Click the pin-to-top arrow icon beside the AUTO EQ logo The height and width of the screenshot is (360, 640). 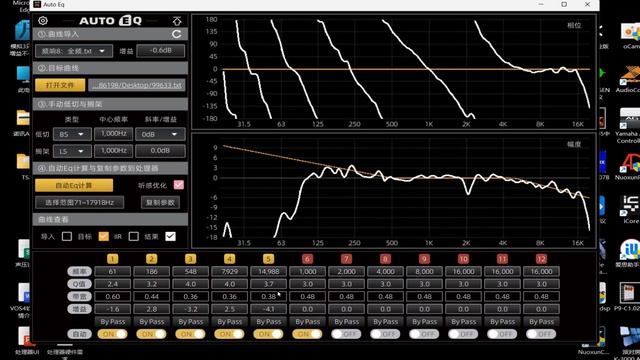click(x=177, y=21)
